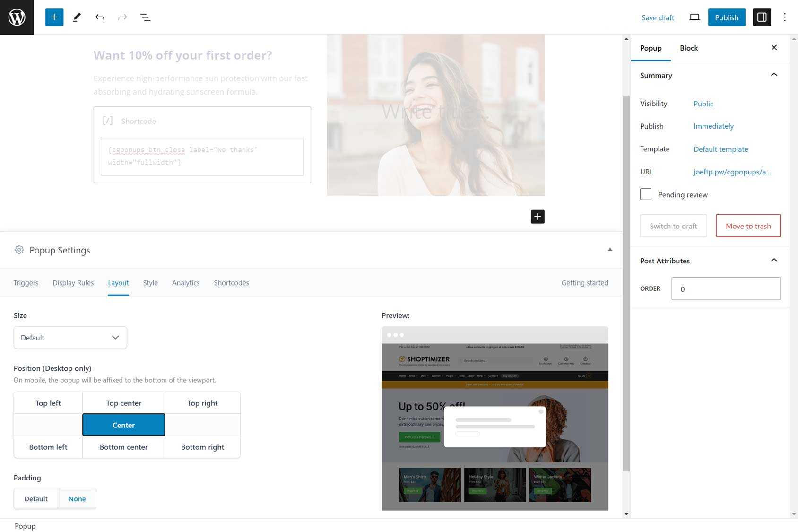Click the shortcode text area
Viewport: 798px width, 532px height.
pos(202,156)
